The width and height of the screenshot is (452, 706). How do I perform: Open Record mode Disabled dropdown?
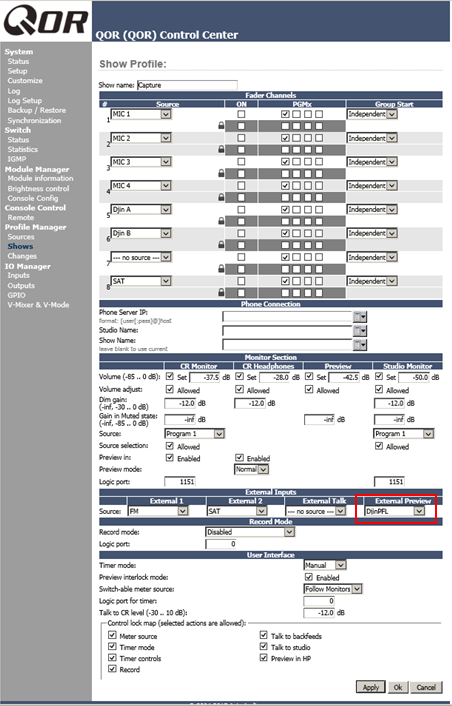click(x=250, y=532)
